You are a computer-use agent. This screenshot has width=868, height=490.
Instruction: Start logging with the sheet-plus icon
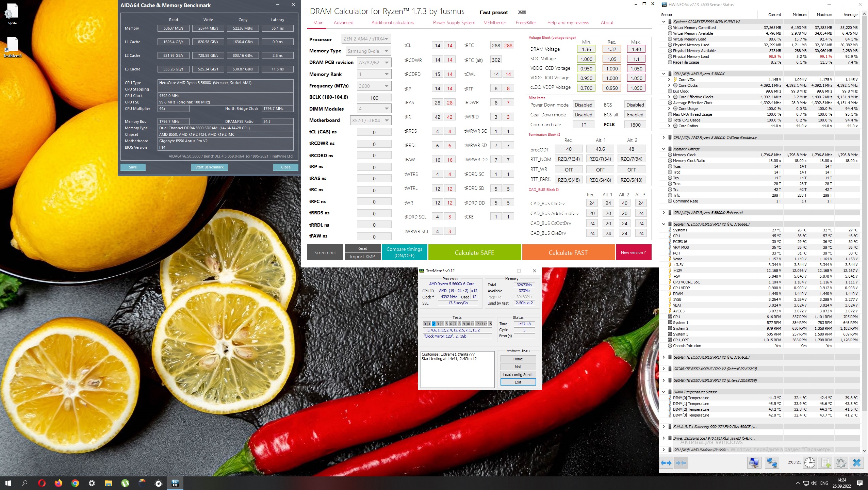click(x=826, y=463)
